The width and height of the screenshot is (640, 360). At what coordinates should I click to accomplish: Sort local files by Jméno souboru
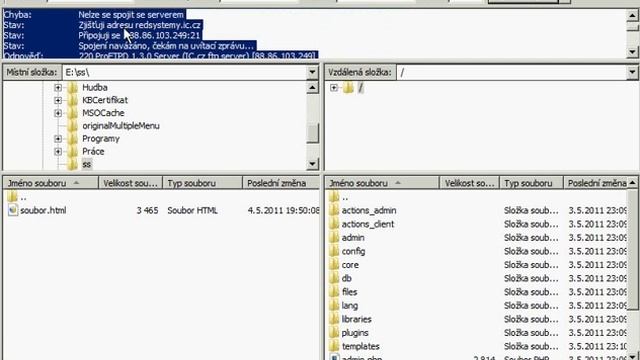coord(51,183)
